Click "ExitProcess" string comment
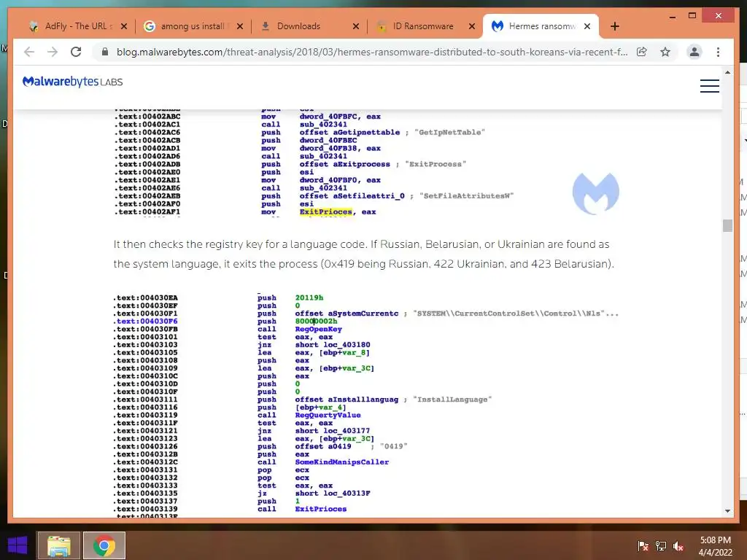This screenshot has width=747, height=560. (x=436, y=164)
